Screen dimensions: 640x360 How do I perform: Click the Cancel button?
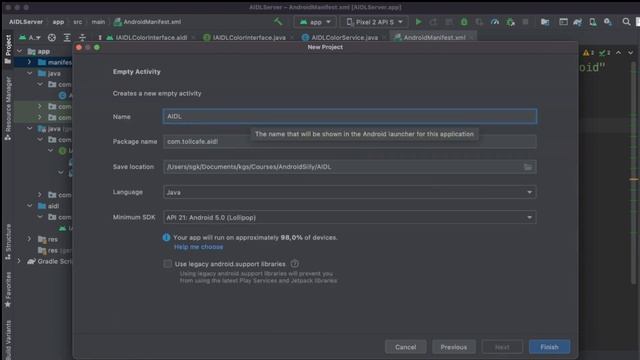click(x=405, y=347)
